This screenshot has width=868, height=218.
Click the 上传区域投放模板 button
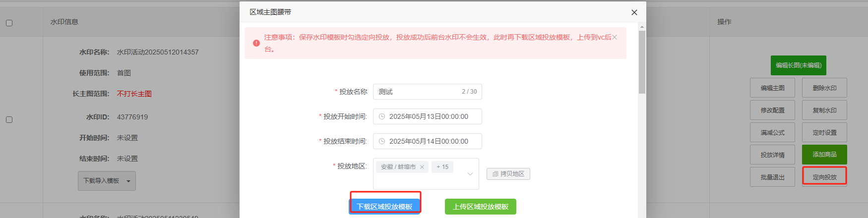coord(480,207)
